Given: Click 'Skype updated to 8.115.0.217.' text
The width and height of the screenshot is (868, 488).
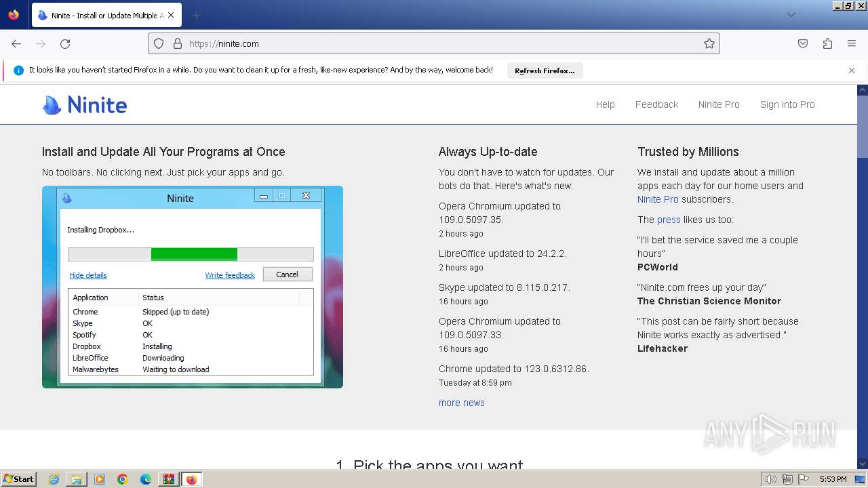Looking at the screenshot, I should click(x=505, y=287).
